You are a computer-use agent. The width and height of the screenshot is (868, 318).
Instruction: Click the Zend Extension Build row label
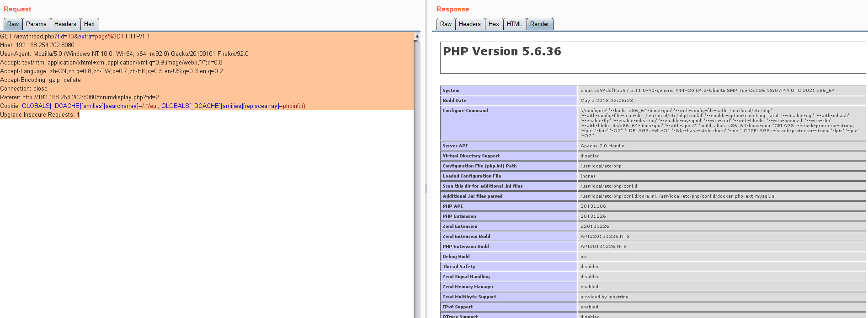tap(466, 237)
